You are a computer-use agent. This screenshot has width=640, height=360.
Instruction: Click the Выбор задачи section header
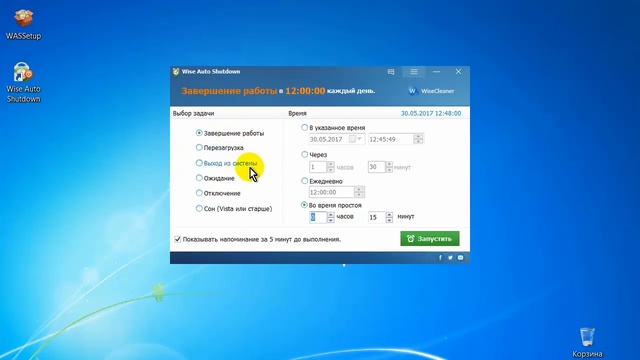click(x=193, y=113)
